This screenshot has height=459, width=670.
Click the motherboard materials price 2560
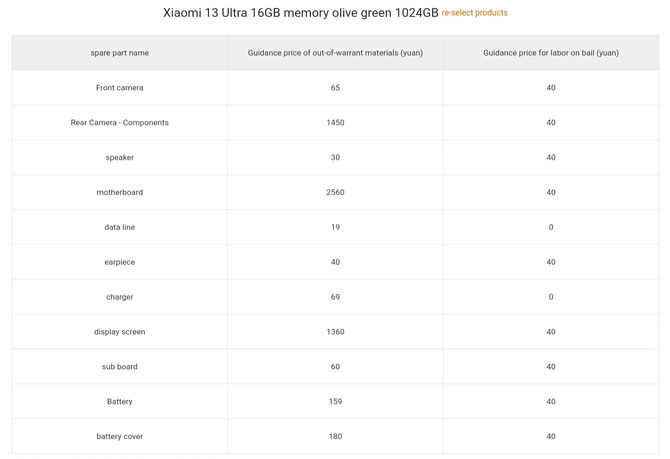[x=335, y=193]
